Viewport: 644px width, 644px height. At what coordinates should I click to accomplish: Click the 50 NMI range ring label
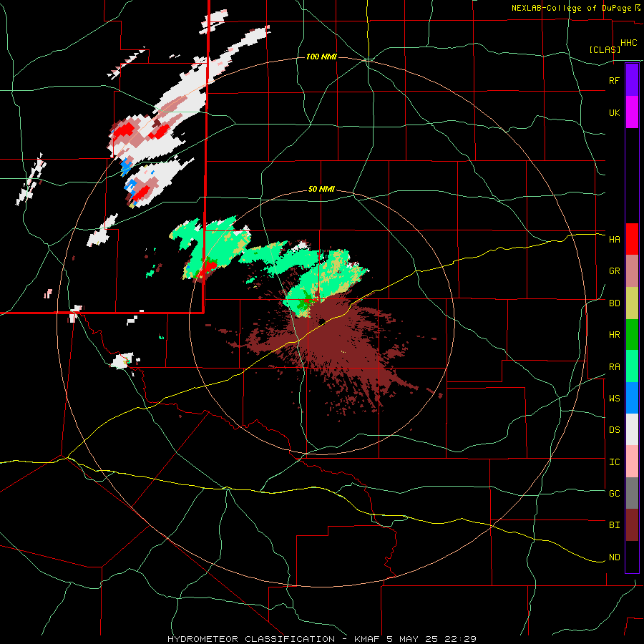321,190
